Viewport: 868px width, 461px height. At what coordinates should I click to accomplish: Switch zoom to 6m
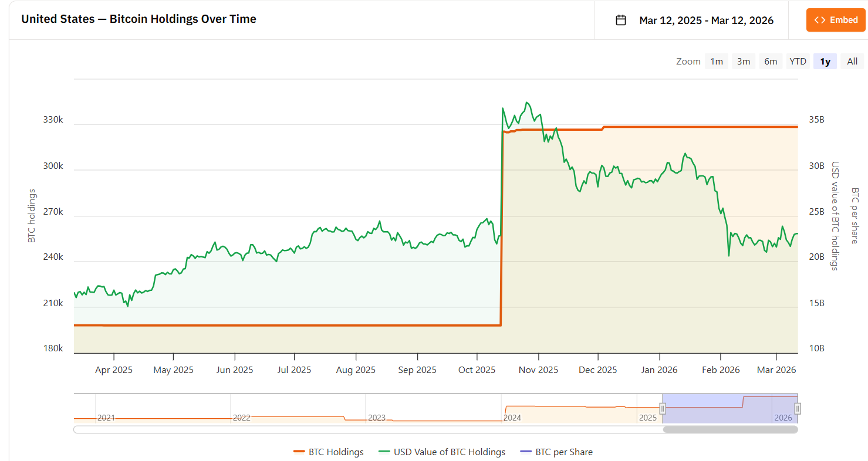[771, 62]
